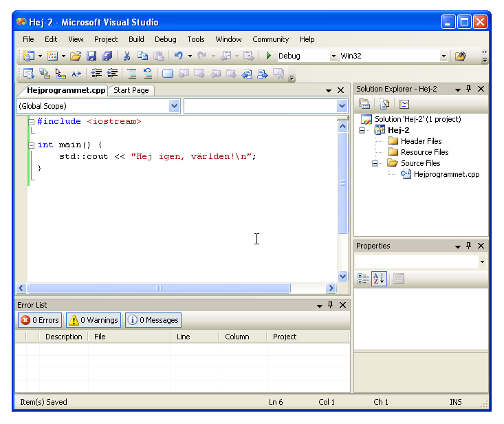The height and width of the screenshot is (424, 504).
Task: Switch to the Start Page tab
Action: 131,90
